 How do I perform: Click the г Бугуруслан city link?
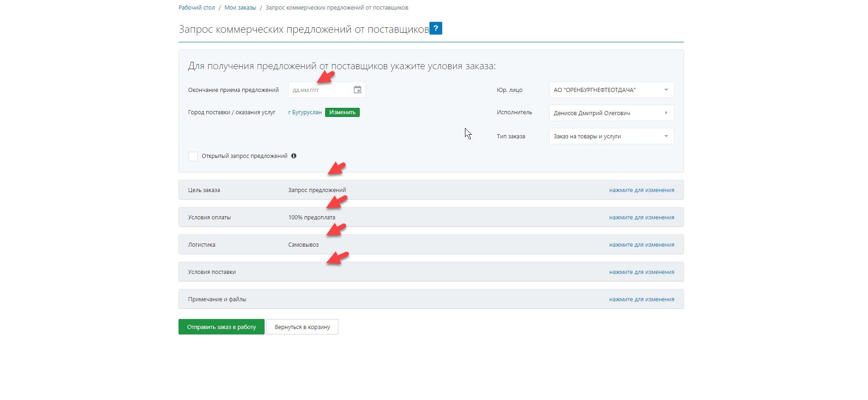305,112
